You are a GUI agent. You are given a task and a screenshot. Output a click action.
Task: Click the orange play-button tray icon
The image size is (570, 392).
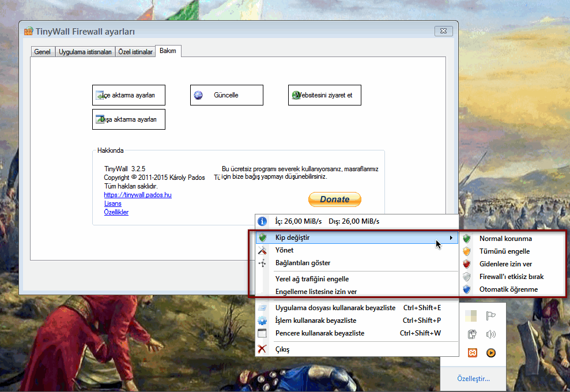[490, 353]
